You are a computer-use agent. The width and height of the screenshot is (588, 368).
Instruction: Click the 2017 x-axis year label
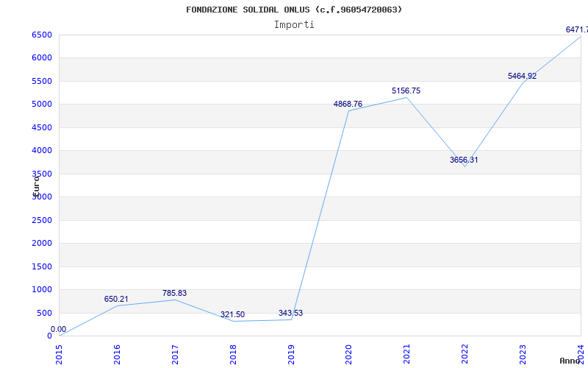175,355
